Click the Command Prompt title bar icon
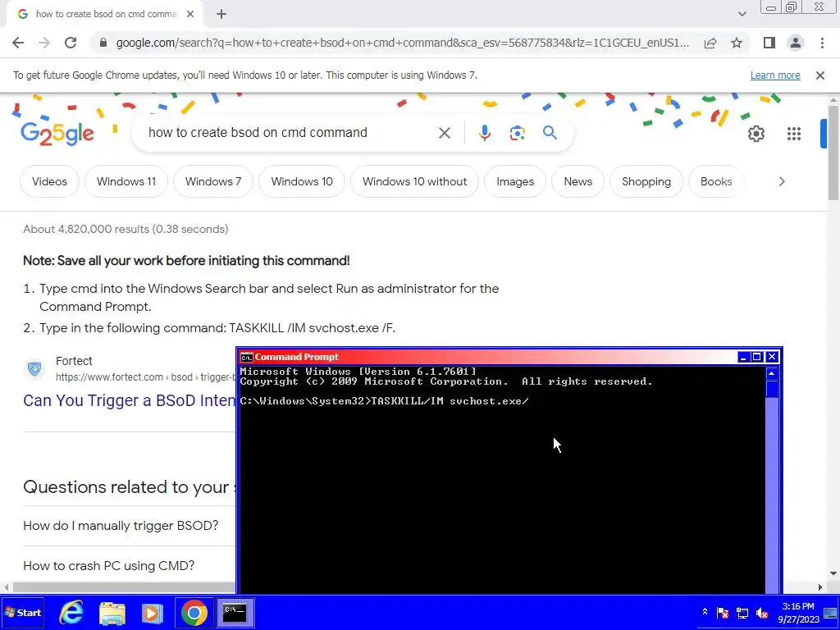The height and width of the screenshot is (630, 840). pyautogui.click(x=246, y=358)
